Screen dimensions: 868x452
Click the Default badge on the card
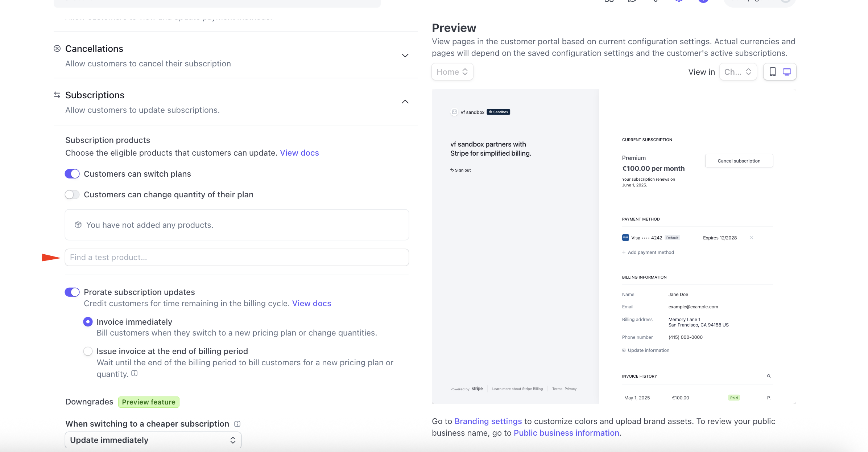point(672,238)
